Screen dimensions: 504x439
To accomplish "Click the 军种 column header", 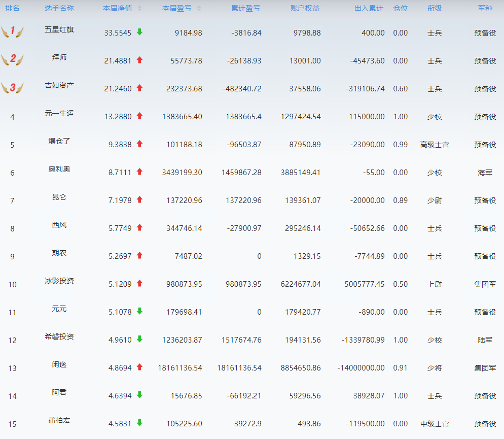I will (485, 8).
